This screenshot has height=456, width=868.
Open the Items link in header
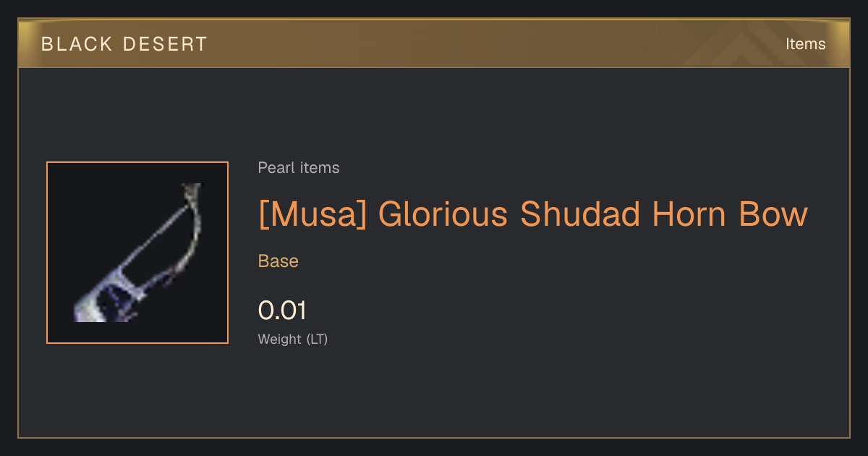point(805,43)
